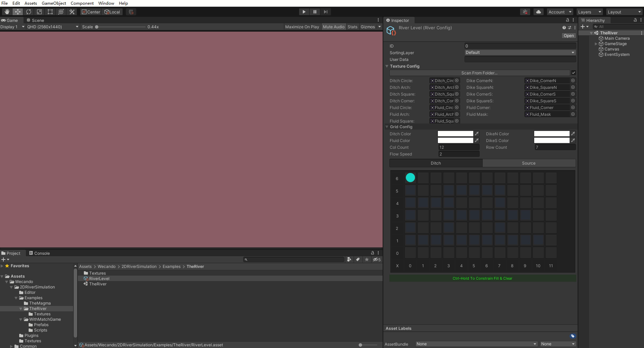Open the Display 1 dropdown
This screenshot has height=348, width=644.
[12, 27]
